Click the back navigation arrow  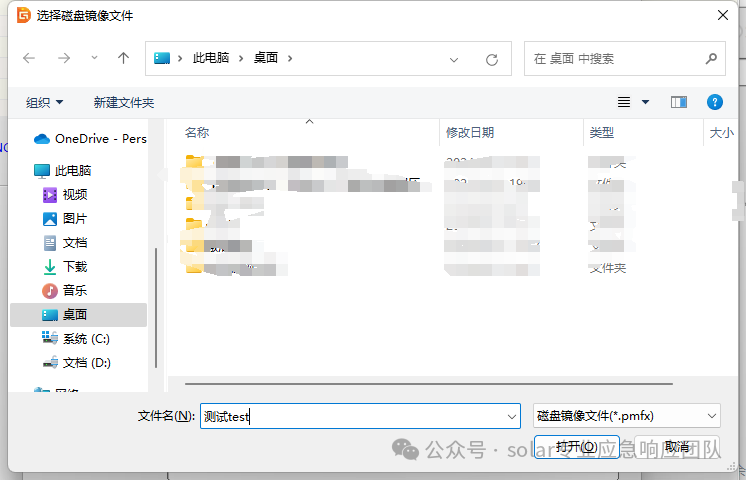[x=29, y=59]
